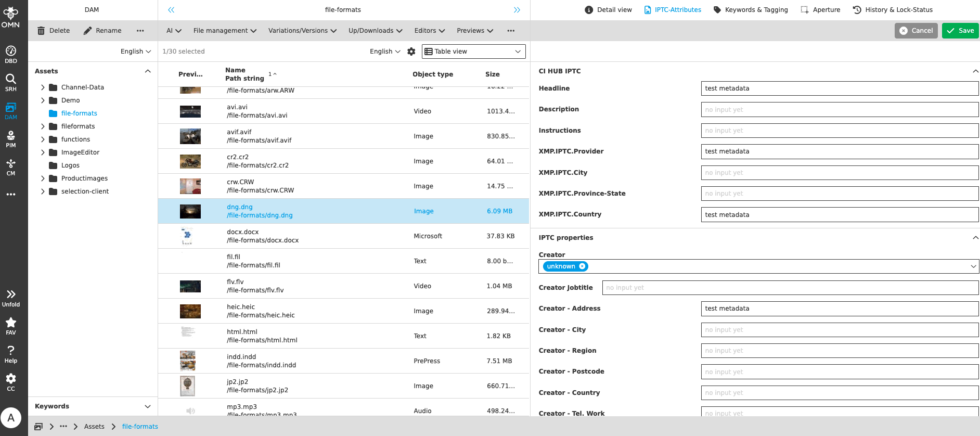Open the Table view dropdown
The width and height of the screenshot is (980, 436).
pyautogui.click(x=473, y=52)
